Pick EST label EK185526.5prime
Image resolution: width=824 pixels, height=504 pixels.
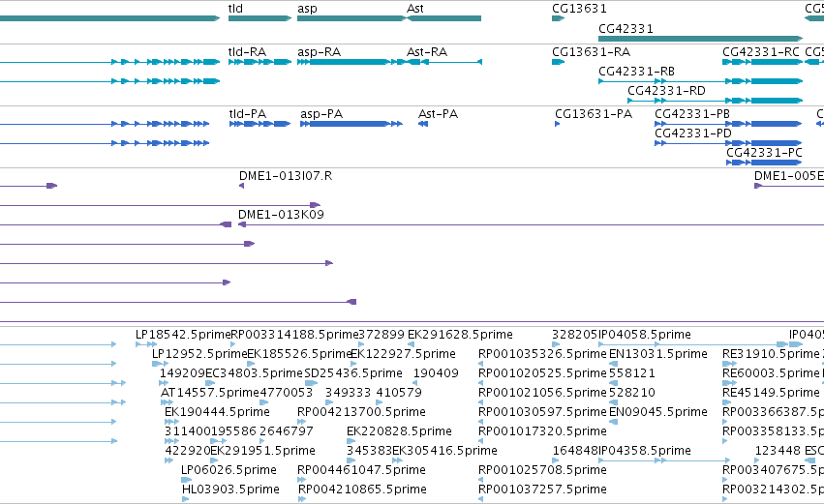tap(299, 354)
